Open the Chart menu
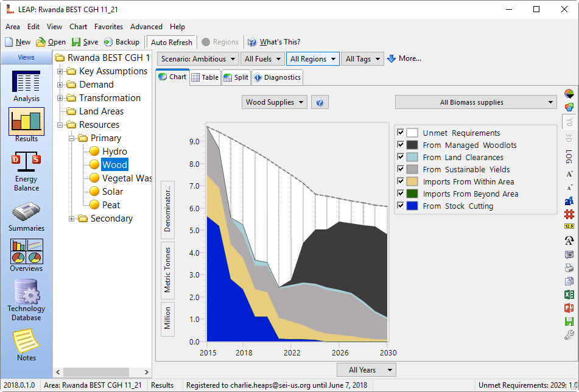The width and height of the screenshot is (579, 392). click(x=78, y=27)
